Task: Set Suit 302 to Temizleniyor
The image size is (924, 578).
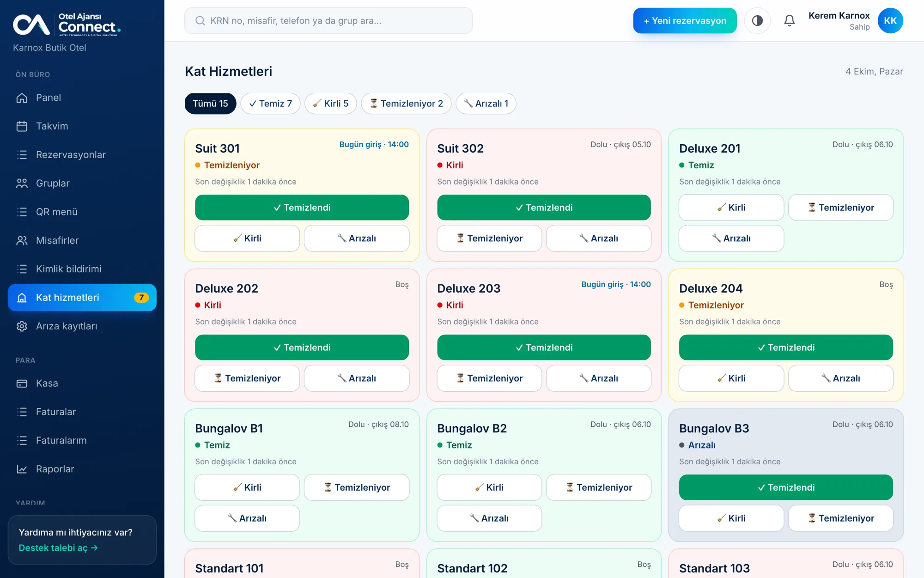Action: point(489,239)
